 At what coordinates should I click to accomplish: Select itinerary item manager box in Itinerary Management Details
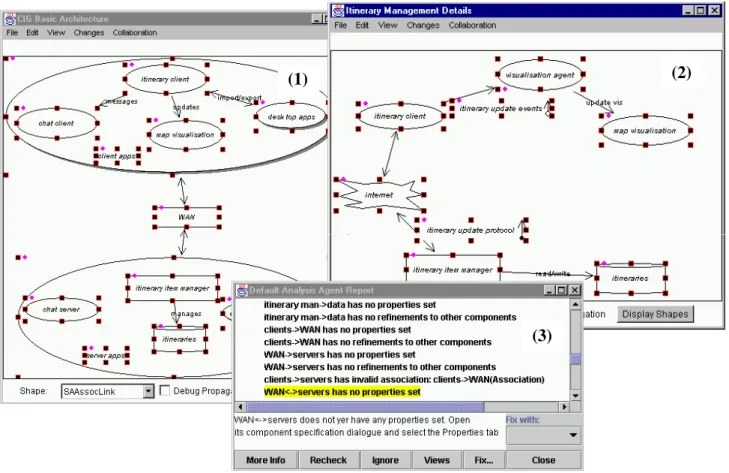[x=452, y=269]
